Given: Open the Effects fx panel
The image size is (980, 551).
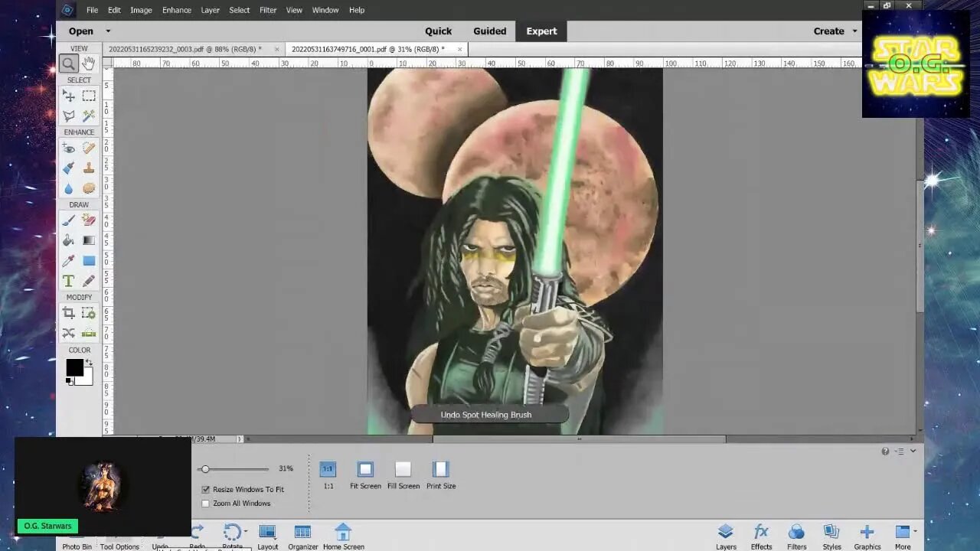Looking at the screenshot, I should (x=761, y=536).
